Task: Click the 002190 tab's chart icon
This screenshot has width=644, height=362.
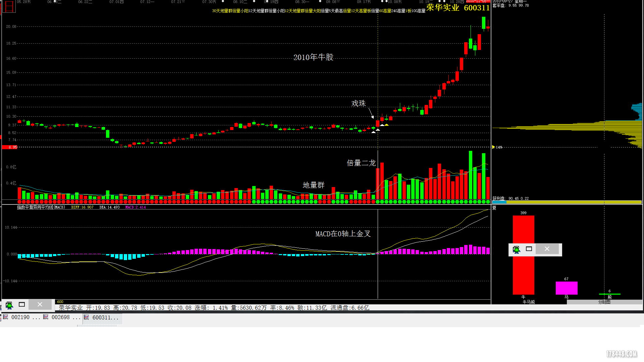Action: pos(6,317)
